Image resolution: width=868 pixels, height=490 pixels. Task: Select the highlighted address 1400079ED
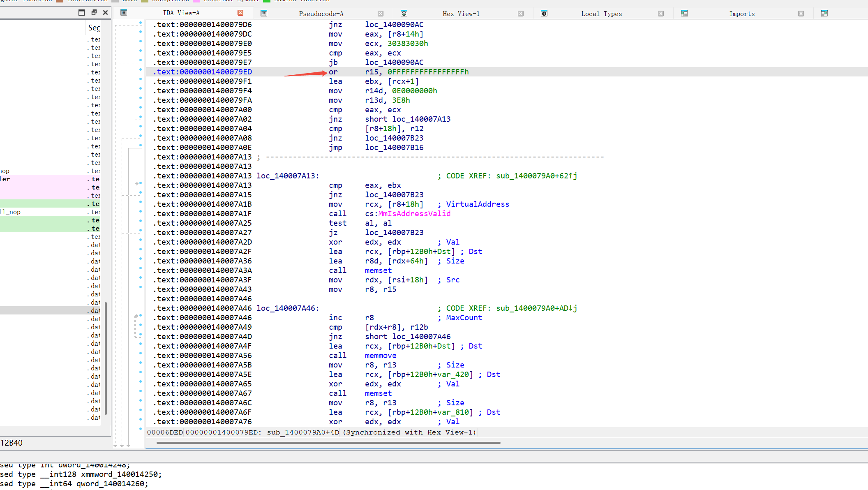[203, 72]
